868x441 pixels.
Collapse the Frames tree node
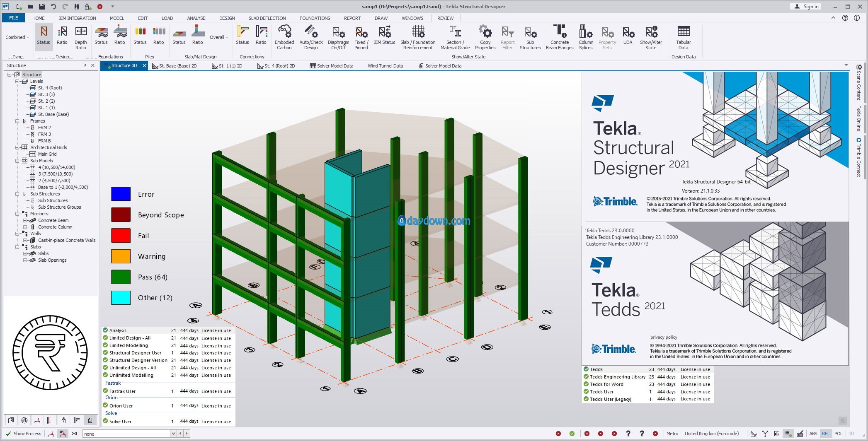[17, 121]
